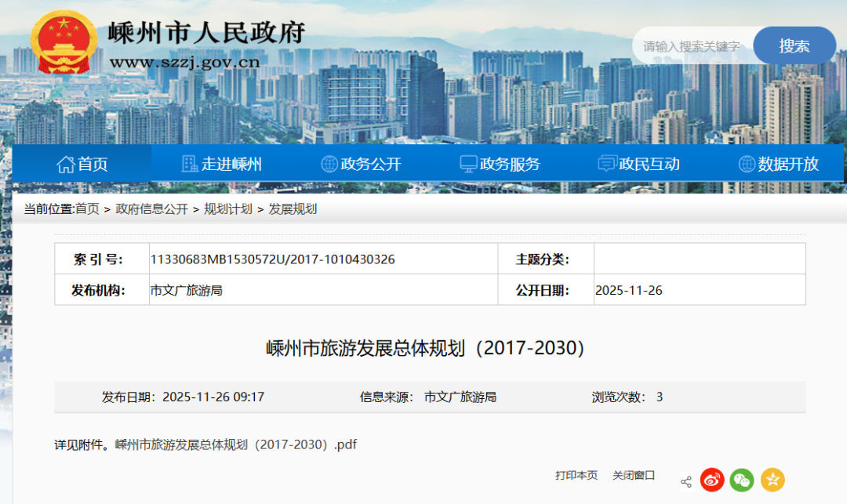This screenshot has height=504, width=847.
Task: Open the 嵊州市旅游发展总体规划 PDF attachment
Action: click(236, 444)
